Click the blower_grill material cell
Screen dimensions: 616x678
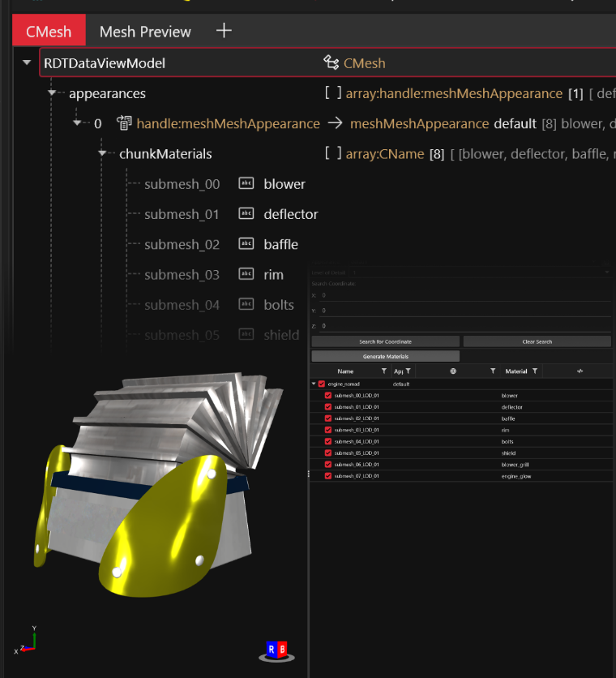tap(515, 465)
